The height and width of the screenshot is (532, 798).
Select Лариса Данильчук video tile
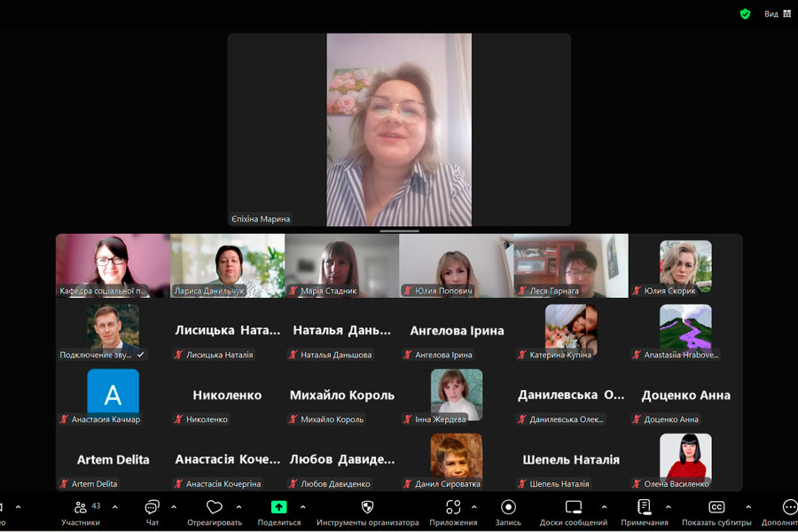pyautogui.click(x=228, y=266)
